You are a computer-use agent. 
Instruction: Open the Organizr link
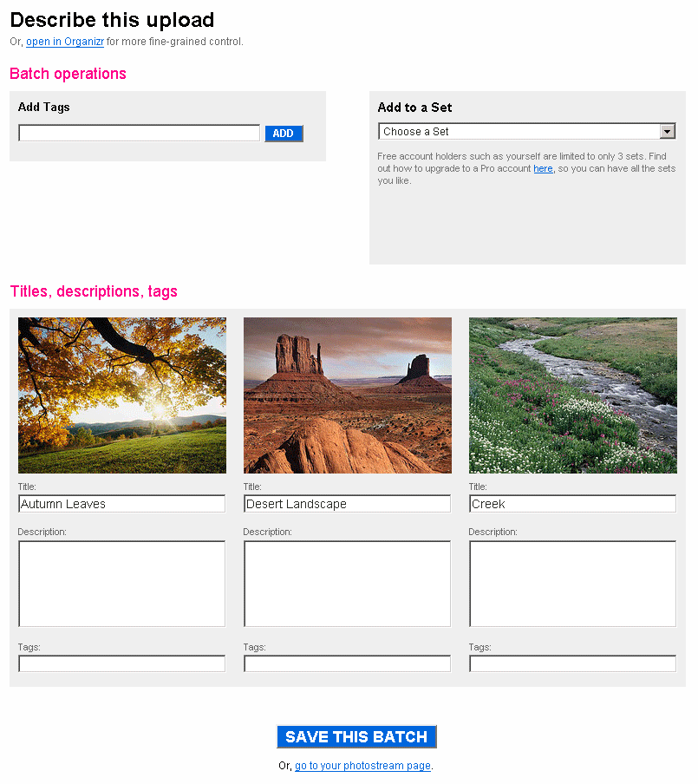(x=65, y=42)
